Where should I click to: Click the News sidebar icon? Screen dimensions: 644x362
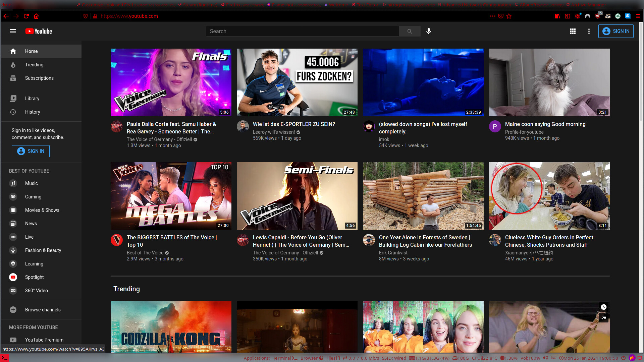coord(13,224)
